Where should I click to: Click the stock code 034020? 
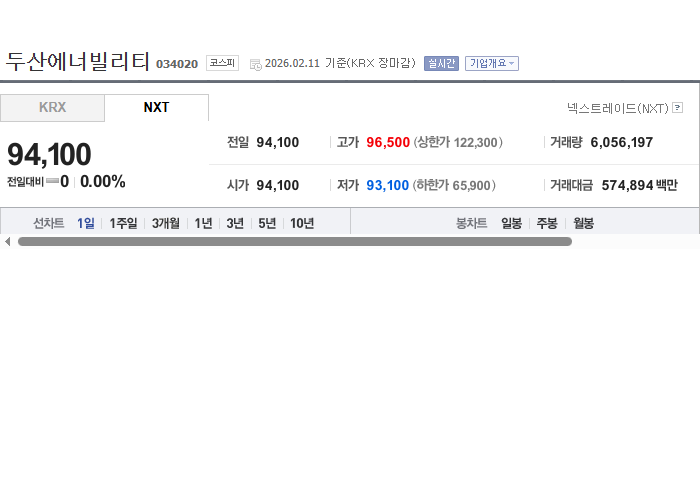(177, 64)
